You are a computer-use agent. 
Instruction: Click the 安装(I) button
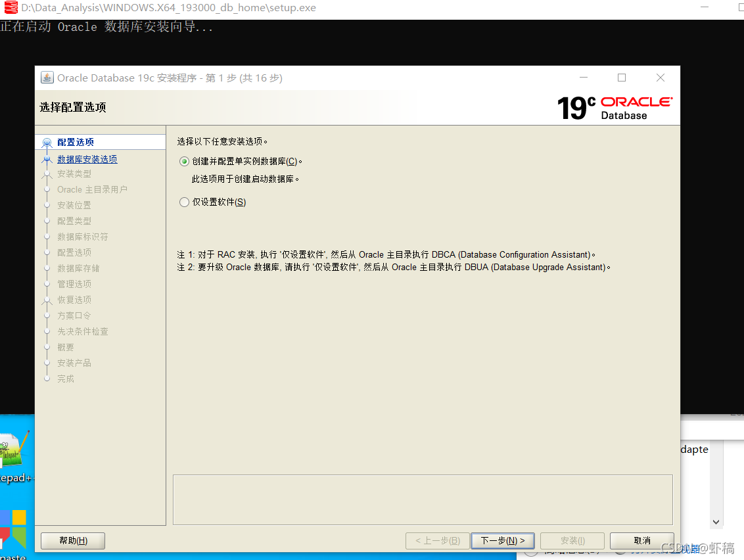tap(572, 540)
